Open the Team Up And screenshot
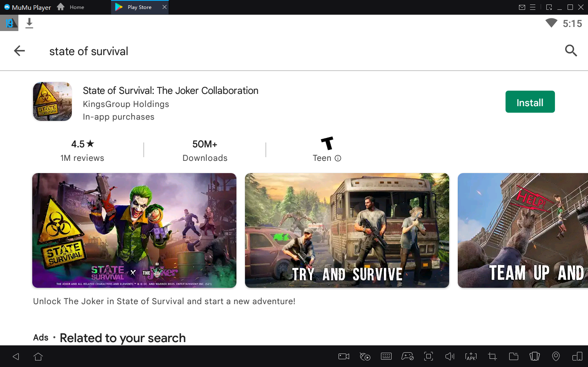The height and width of the screenshot is (367, 588). click(523, 230)
